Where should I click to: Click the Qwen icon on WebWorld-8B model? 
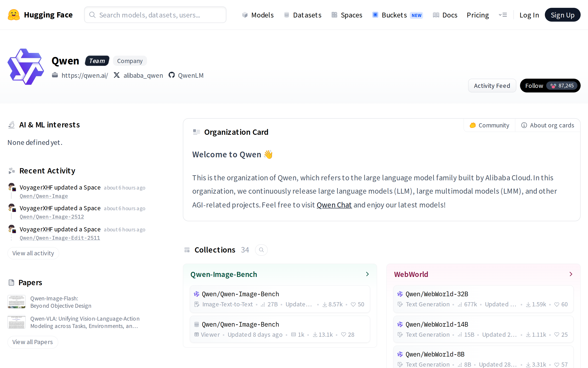pyautogui.click(x=400, y=354)
